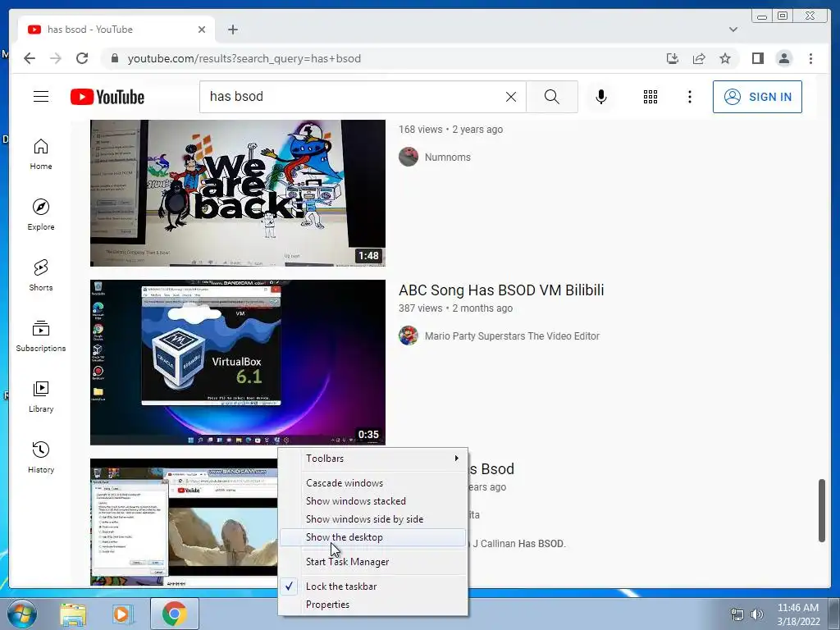Image resolution: width=840 pixels, height=630 pixels.
Task: Click the magnifier search button
Action: [552, 97]
